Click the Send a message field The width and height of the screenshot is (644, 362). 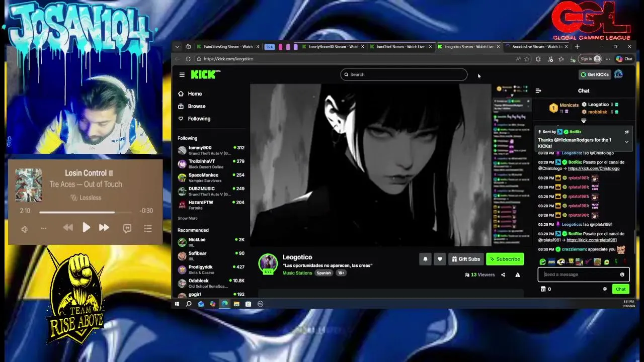(583, 275)
